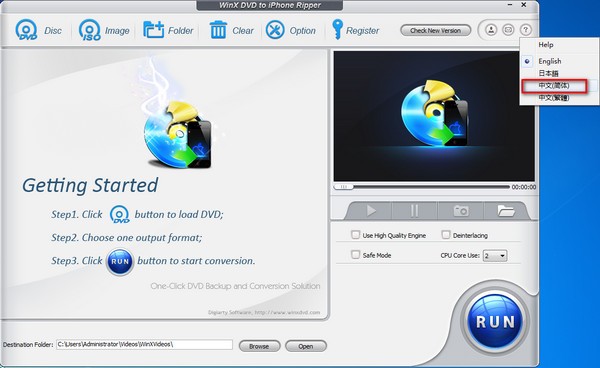600x368 pixels.
Task: Load an ISO with the Image button
Action: [104, 30]
